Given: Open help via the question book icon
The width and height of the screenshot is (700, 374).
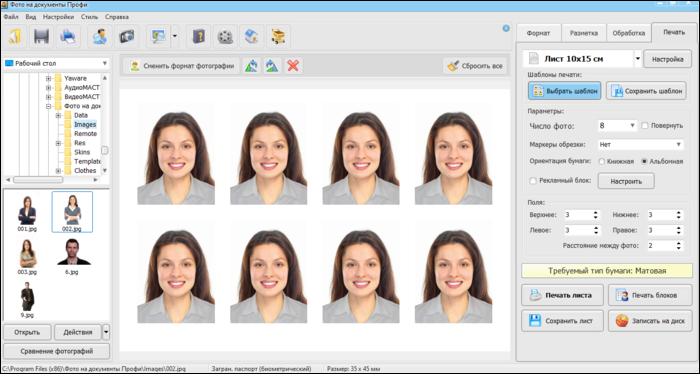Looking at the screenshot, I should point(198,37).
